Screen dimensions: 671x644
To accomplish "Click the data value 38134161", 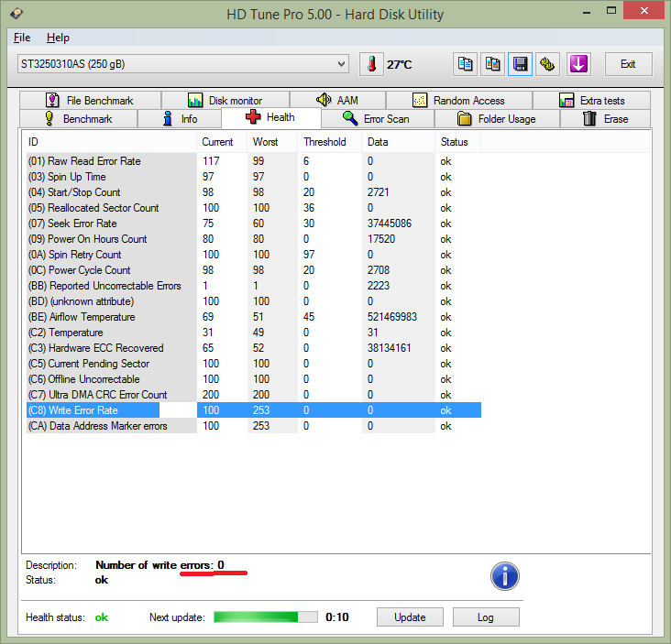I will tap(389, 348).
